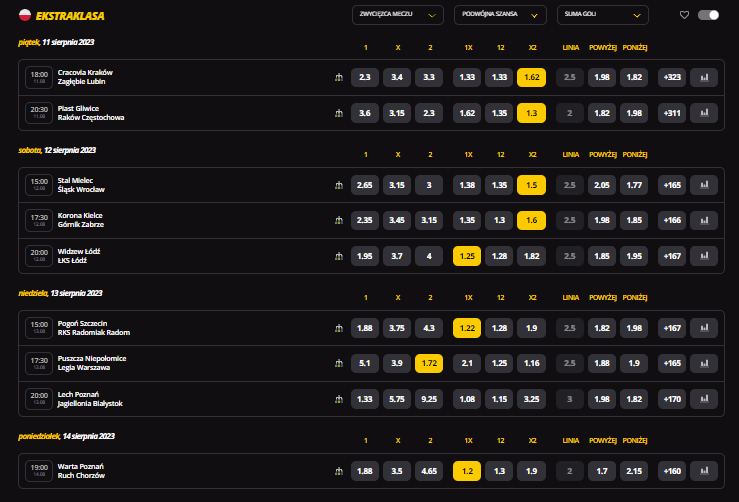This screenshot has width=739, height=502.
Task: Deselect X2 odds 1.5 for Stal Mielec
Action: point(532,185)
